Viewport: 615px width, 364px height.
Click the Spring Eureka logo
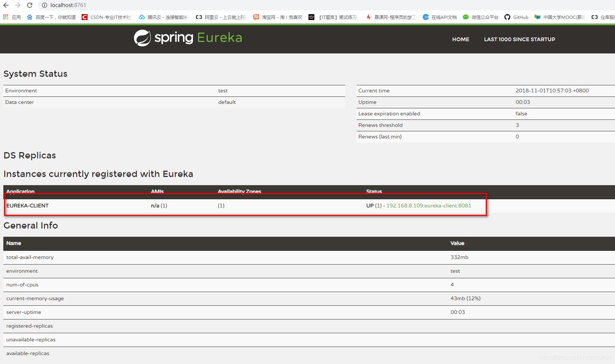point(188,38)
